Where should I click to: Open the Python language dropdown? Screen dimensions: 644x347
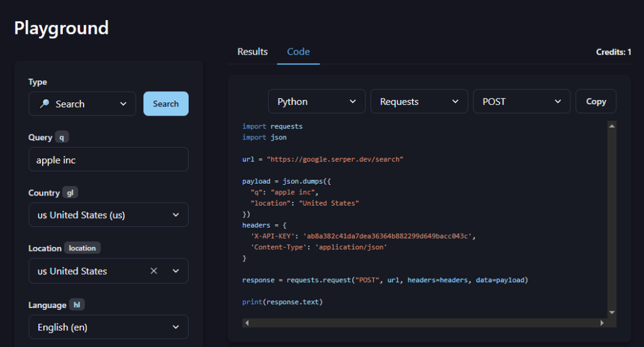(317, 101)
